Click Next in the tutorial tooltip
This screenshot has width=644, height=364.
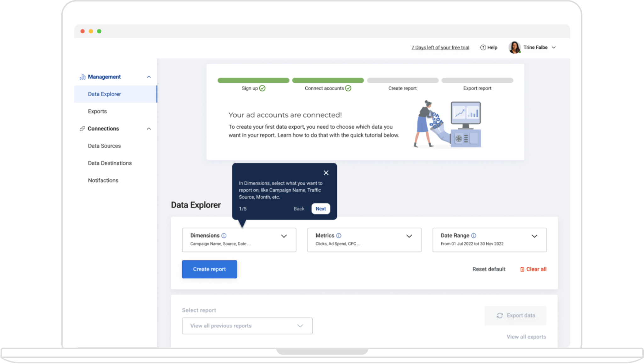[320, 209]
